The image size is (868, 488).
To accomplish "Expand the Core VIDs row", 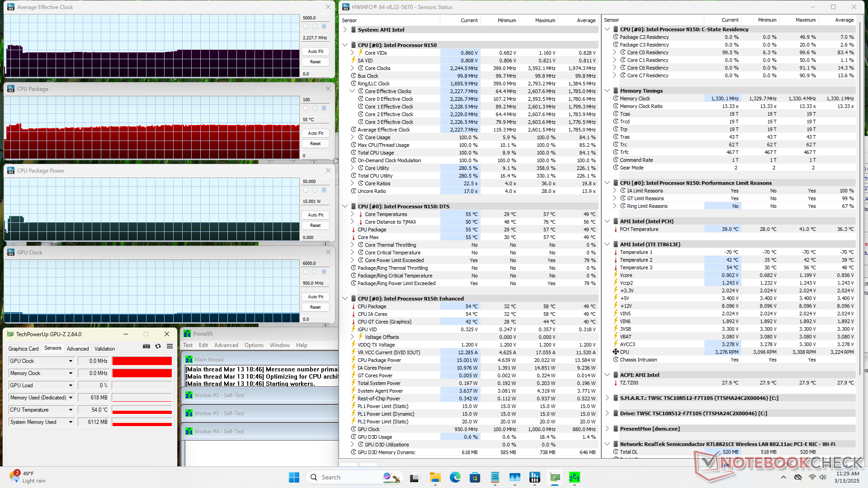I will (353, 53).
